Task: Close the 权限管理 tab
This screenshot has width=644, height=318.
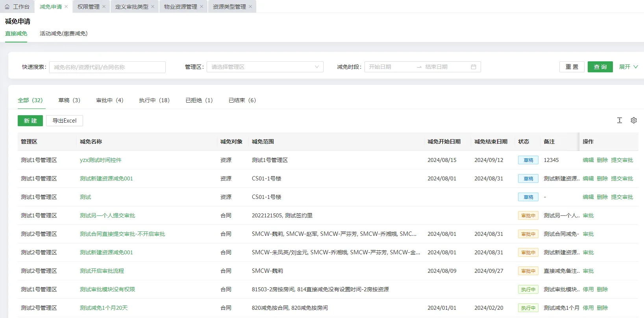Action: 104,7
